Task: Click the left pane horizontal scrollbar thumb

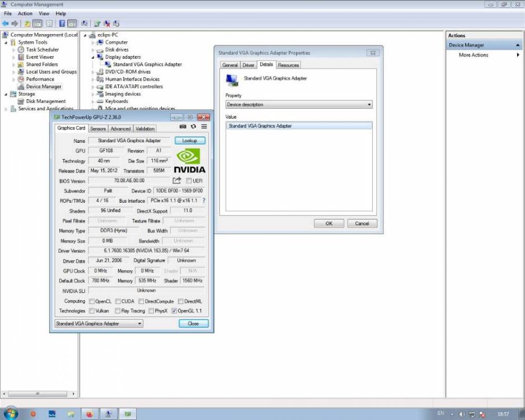Action: pos(37,394)
